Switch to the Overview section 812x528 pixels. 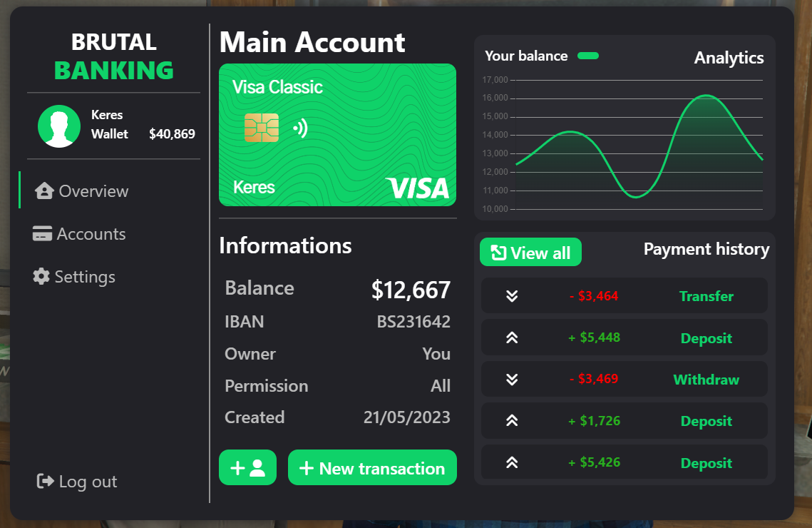[91, 191]
